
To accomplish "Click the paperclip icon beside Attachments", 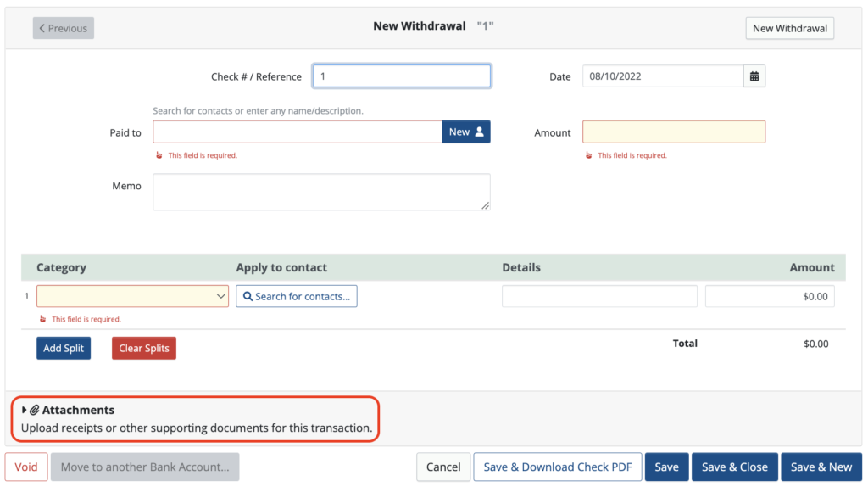I will 35,410.
